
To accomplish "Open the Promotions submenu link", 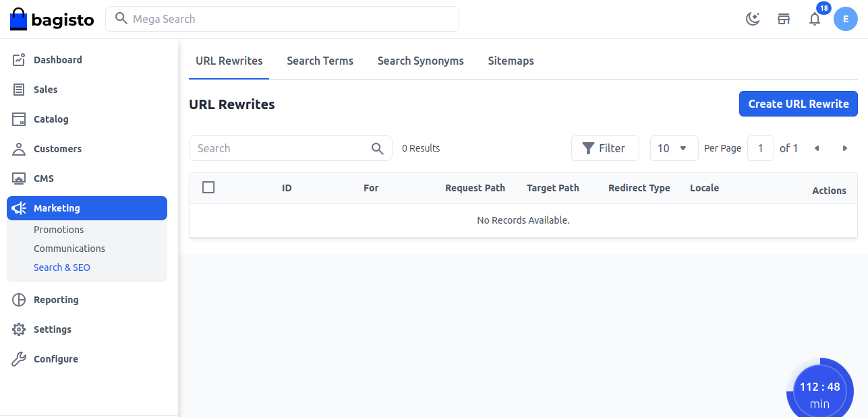I will tap(59, 230).
